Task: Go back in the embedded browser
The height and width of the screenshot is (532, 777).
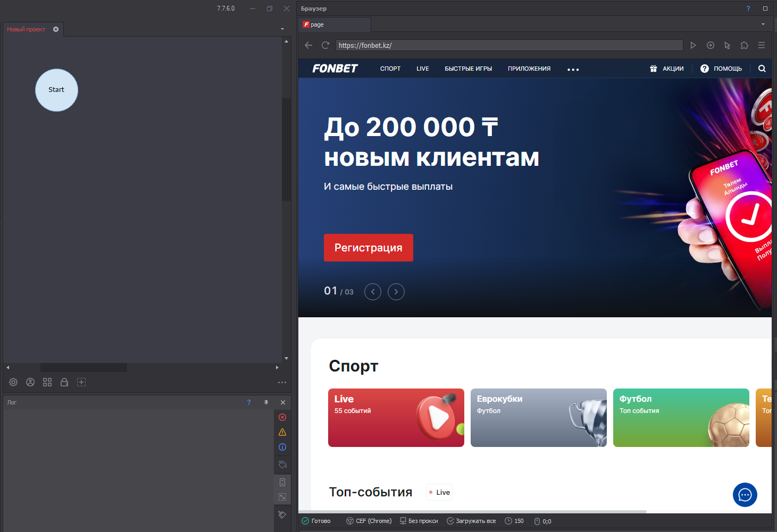Action: pos(308,45)
